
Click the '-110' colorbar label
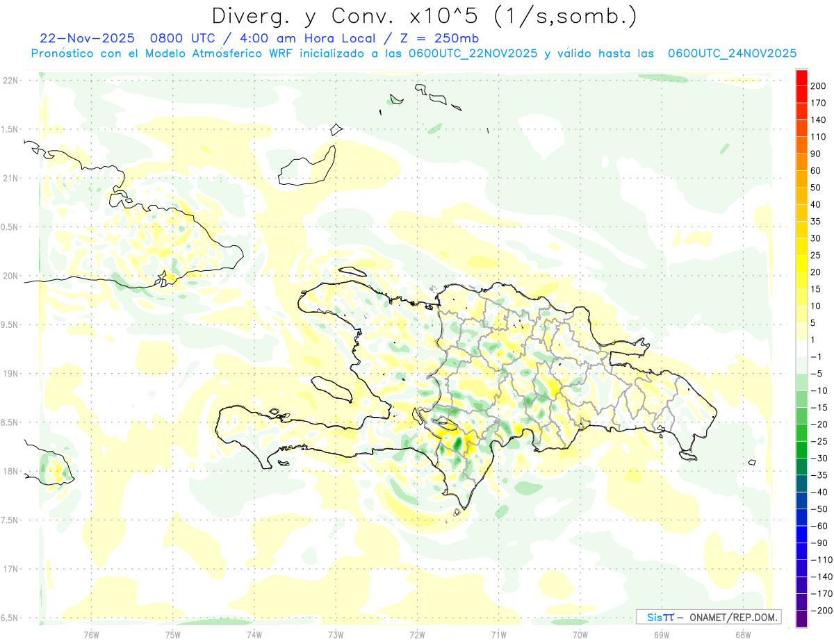tap(821, 559)
